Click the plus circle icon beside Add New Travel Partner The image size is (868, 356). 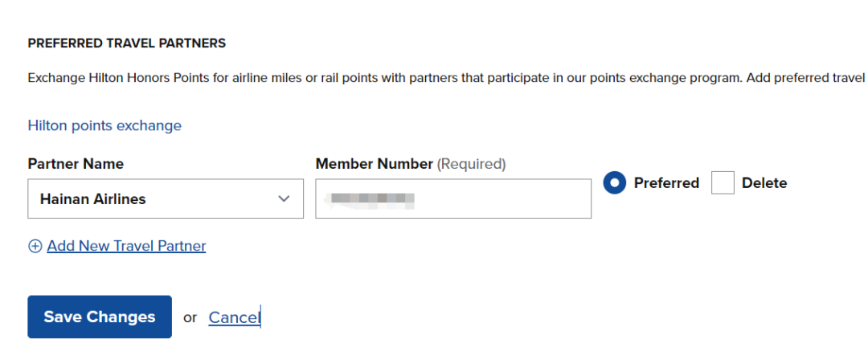pyautogui.click(x=35, y=247)
